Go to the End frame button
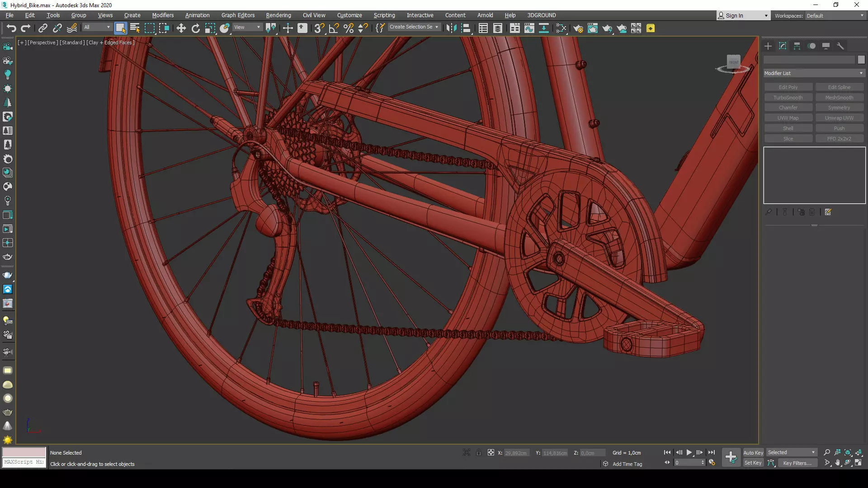Image resolution: width=868 pixels, height=488 pixels. [711, 452]
